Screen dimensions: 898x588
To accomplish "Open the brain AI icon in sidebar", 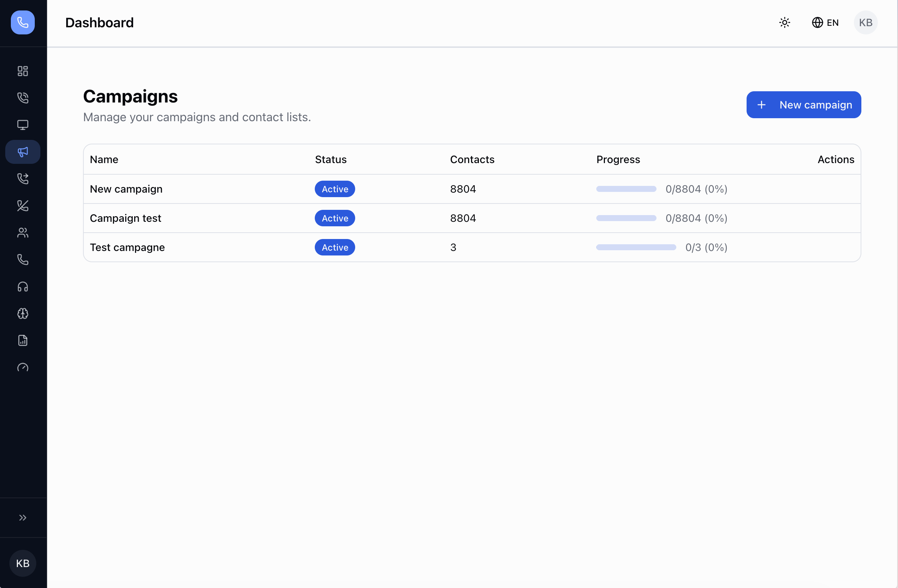I will point(23,313).
